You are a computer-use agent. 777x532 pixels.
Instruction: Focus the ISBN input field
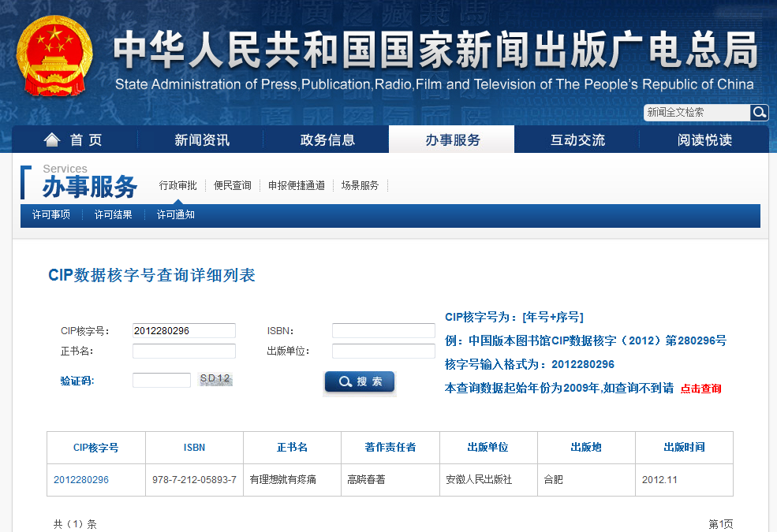click(383, 330)
